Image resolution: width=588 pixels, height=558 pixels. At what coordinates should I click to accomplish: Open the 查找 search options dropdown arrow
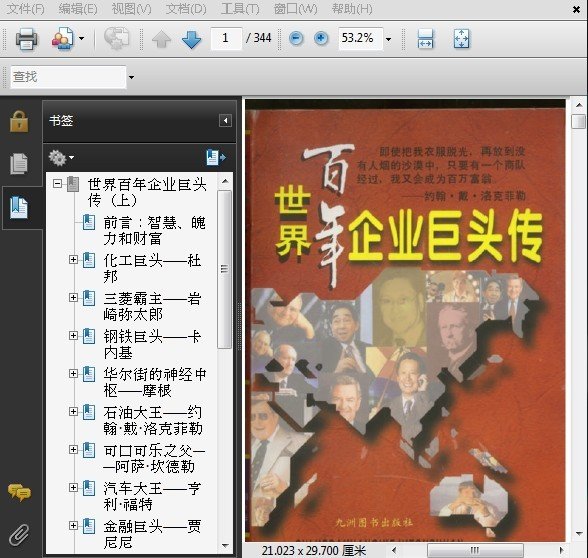(x=131, y=77)
